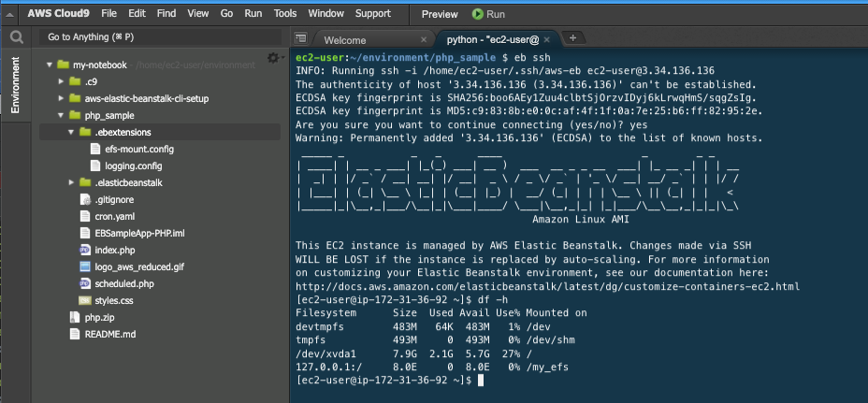Click the Go to Anything search field
The width and height of the screenshot is (868, 403).
[x=161, y=37]
